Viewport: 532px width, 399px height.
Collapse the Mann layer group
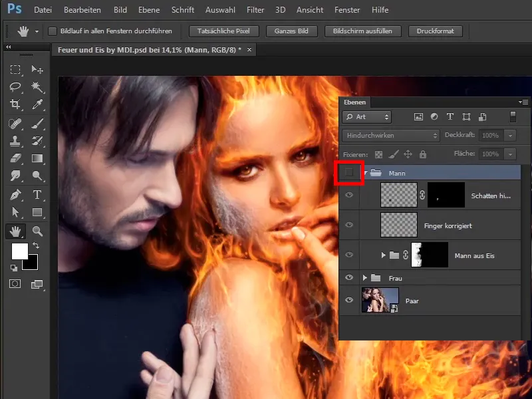(x=366, y=173)
